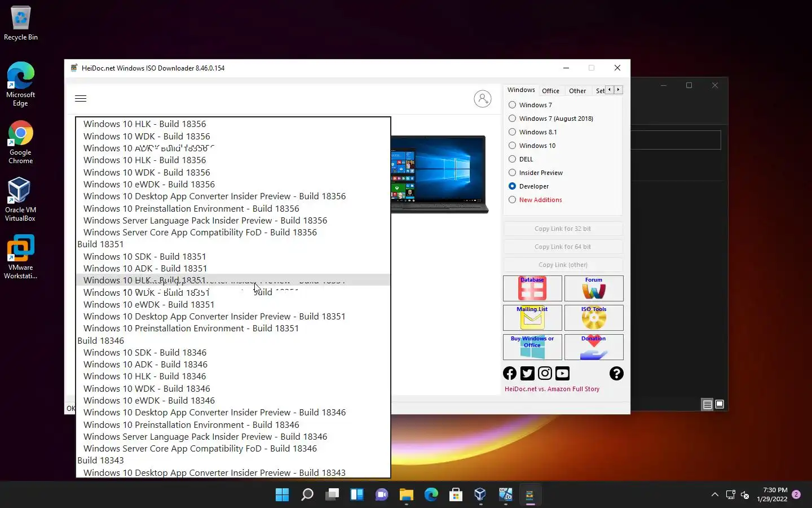The width and height of the screenshot is (812, 508).
Task: Select the New Additions radio button
Action: [512, 200]
